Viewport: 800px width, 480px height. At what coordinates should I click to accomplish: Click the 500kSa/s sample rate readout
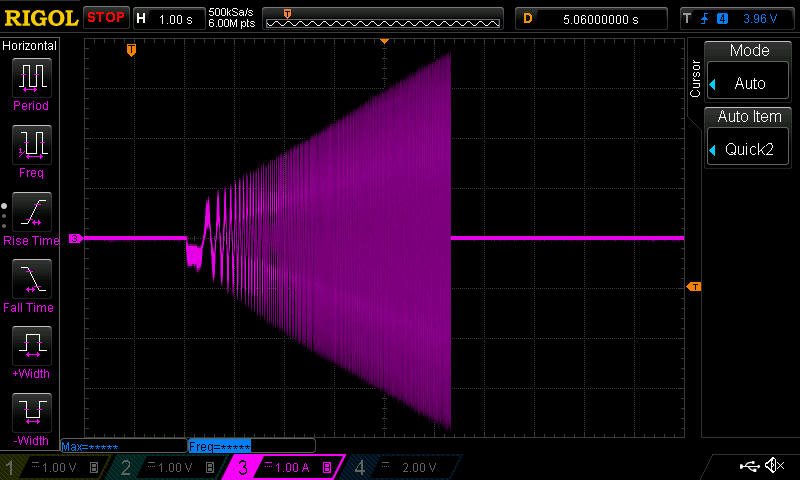tap(231, 12)
